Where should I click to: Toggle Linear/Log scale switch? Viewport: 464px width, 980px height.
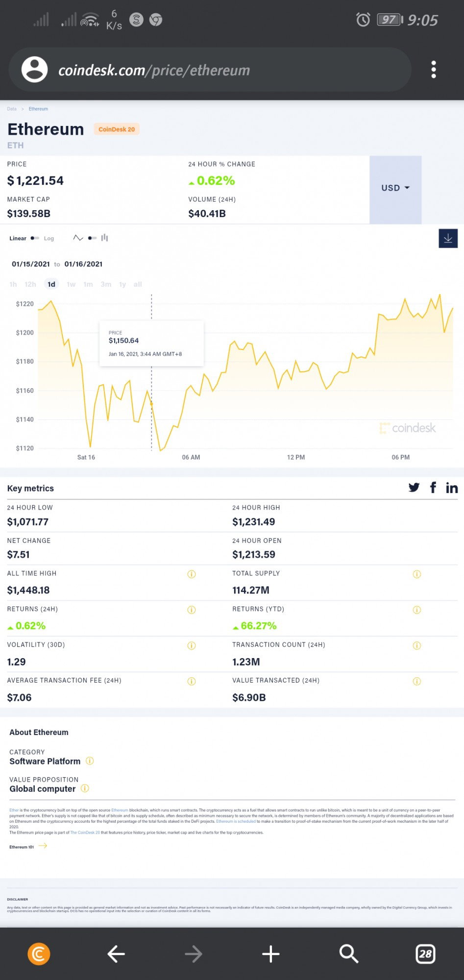(x=34, y=238)
